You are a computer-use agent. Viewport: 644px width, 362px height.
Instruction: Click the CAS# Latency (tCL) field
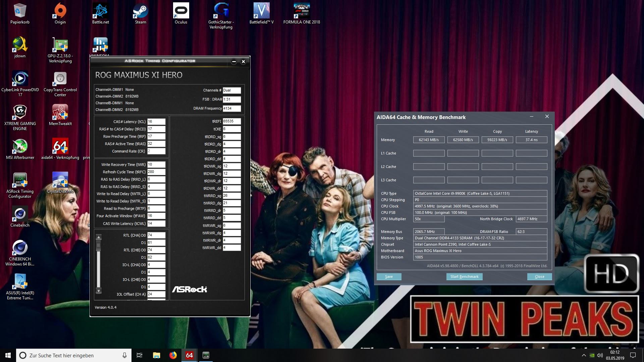click(x=156, y=122)
